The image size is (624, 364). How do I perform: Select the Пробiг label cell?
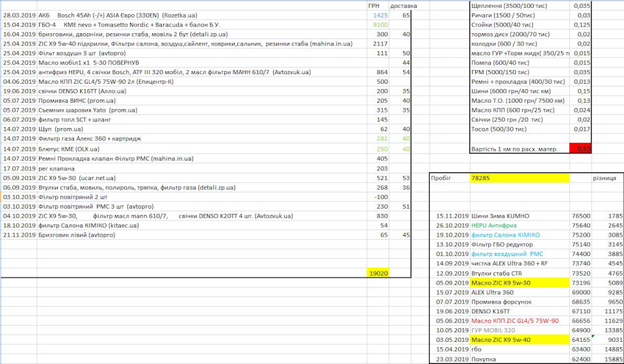click(450, 178)
